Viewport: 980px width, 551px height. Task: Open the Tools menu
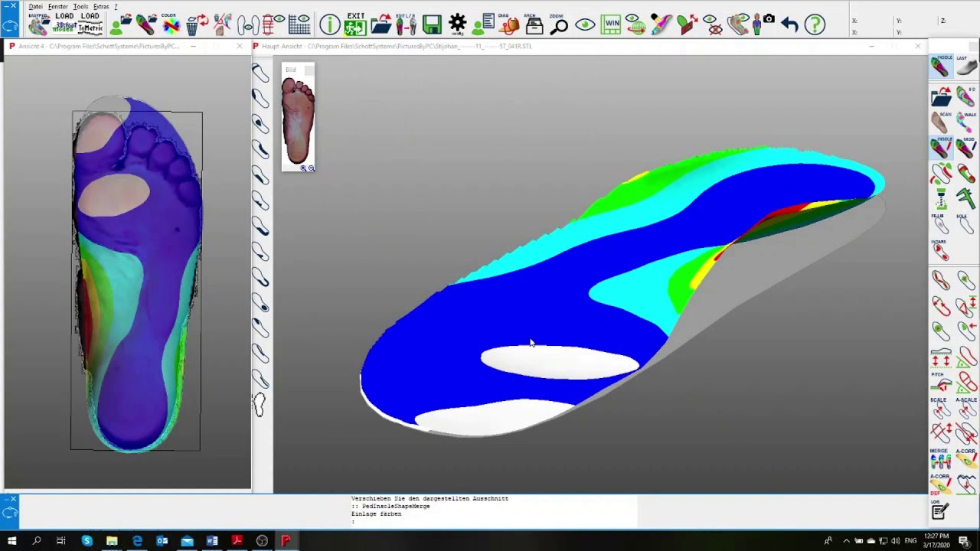(80, 6)
